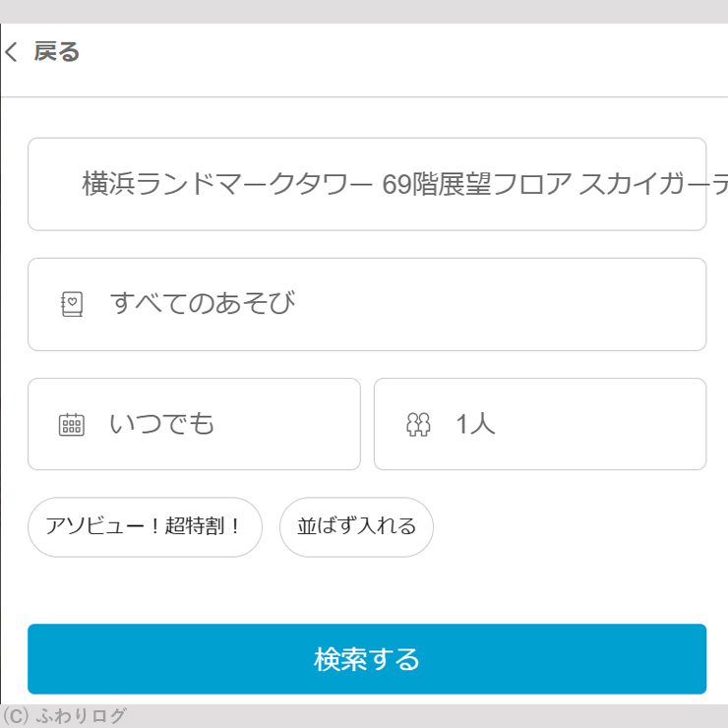The width and height of the screenshot is (728, 728).
Task: Click left padding inside the location search box
Action: [53, 184]
